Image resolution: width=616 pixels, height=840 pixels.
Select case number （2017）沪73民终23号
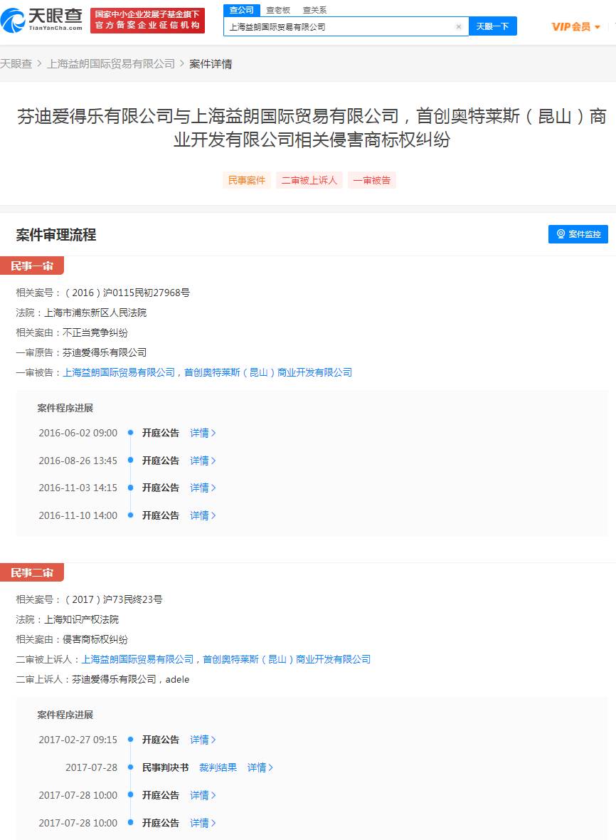[x=113, y=599]
